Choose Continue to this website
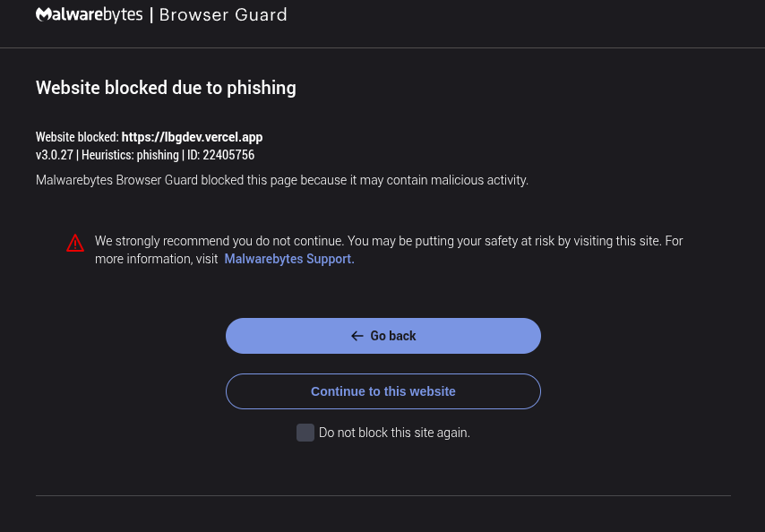Viewport: 765px width, 532px height. tap(383, 391)
